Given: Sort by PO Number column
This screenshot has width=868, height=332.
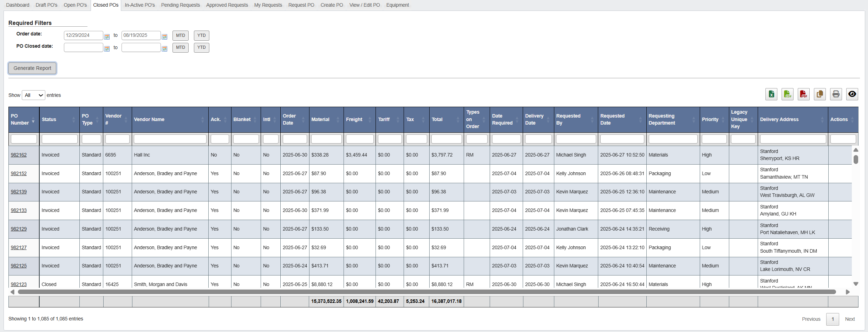Looking at the screenshot, I should click(24, 120).
